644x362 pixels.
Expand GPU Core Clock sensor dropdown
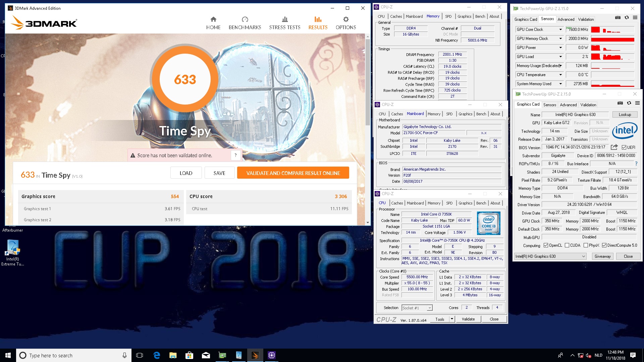(x=560, y=29)
